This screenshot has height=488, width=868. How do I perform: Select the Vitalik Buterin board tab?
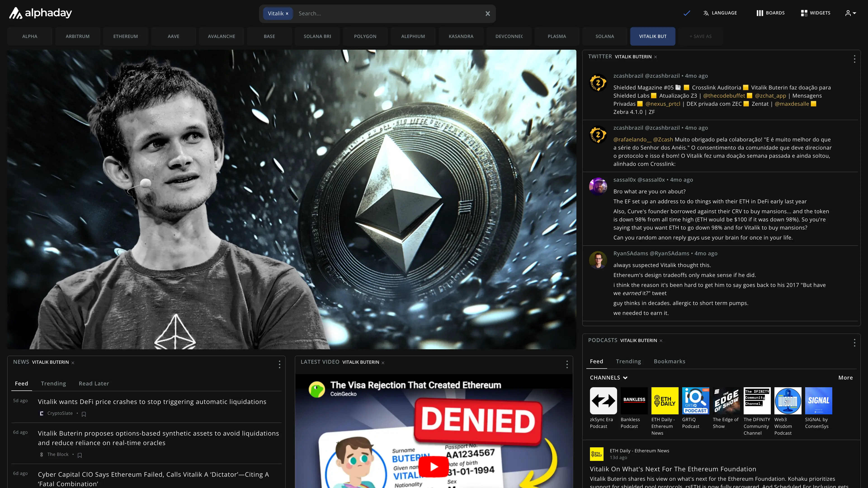(x=653, y=36)
